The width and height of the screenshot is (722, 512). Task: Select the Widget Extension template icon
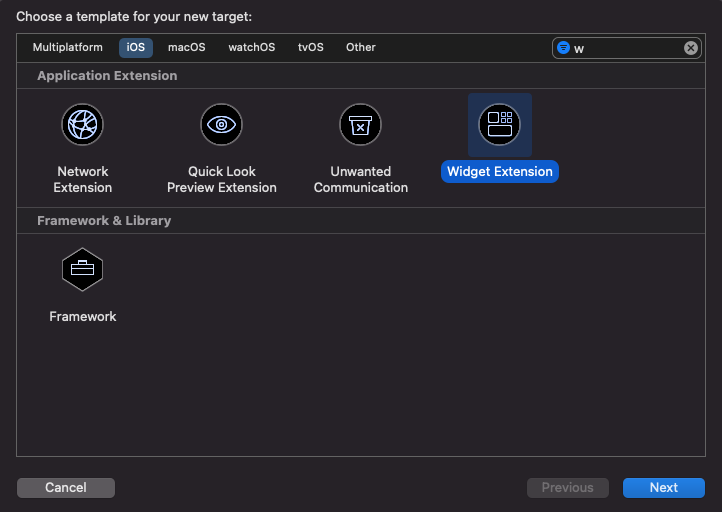(499, 125)
